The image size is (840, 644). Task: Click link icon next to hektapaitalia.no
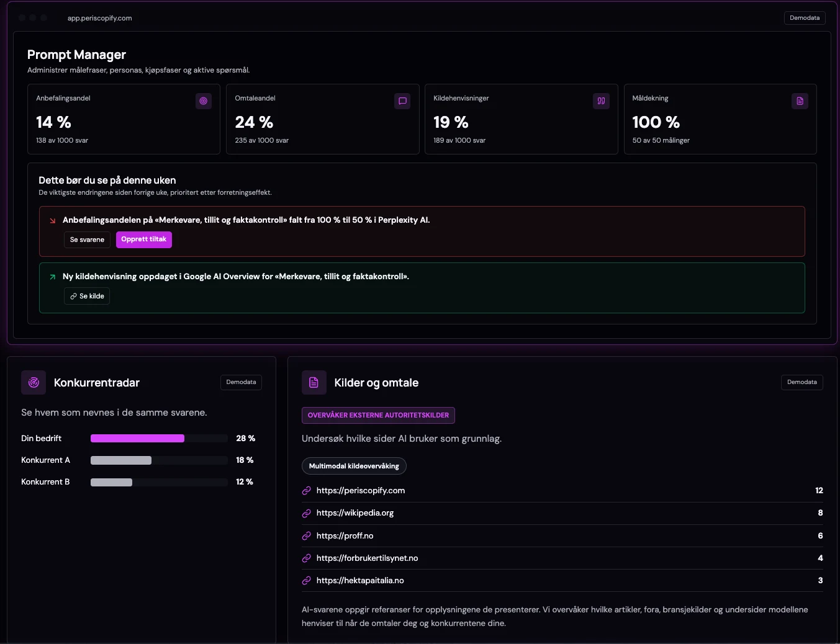306,581
